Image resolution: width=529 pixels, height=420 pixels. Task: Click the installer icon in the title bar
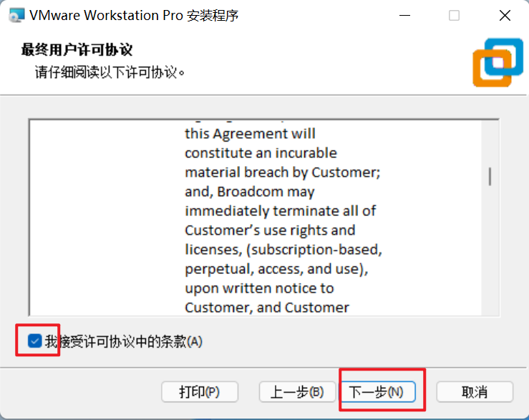14,15
